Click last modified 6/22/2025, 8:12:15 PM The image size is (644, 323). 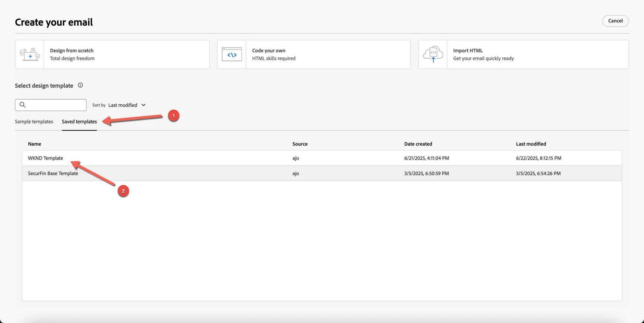(539, 158)
